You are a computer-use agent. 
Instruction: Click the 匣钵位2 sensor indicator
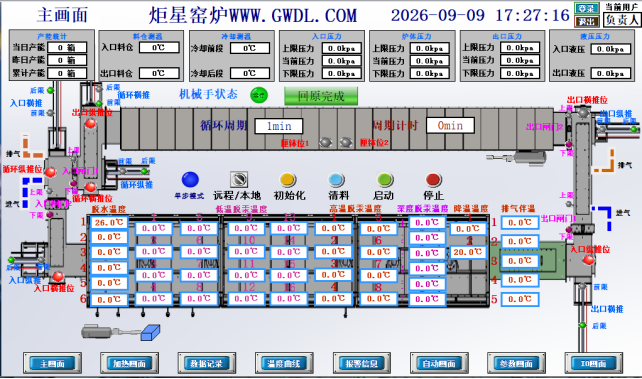(346, 142)
